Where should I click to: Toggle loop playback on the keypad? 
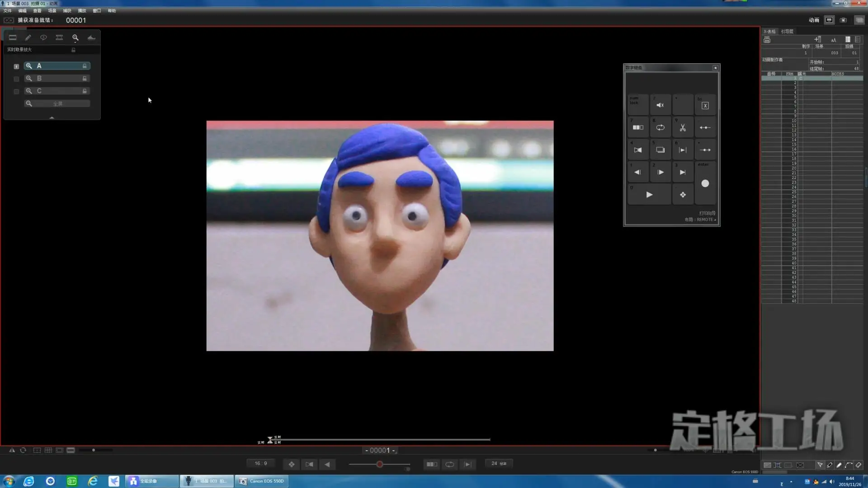[660, 127]
